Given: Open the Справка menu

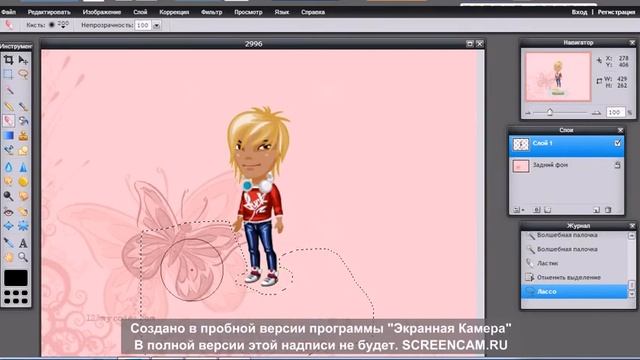Looking at the screenshot, I should pyautogui.click(x=313, y=12).
